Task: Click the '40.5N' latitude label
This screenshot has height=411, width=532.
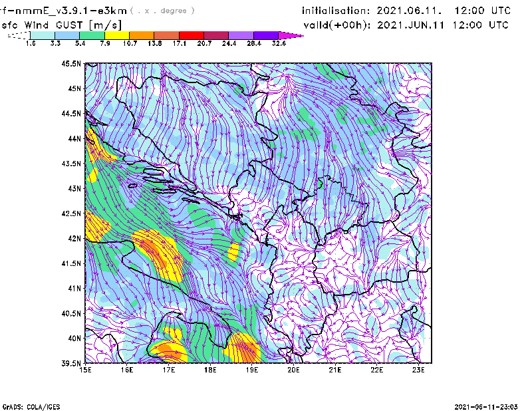Action: point(71,314)
